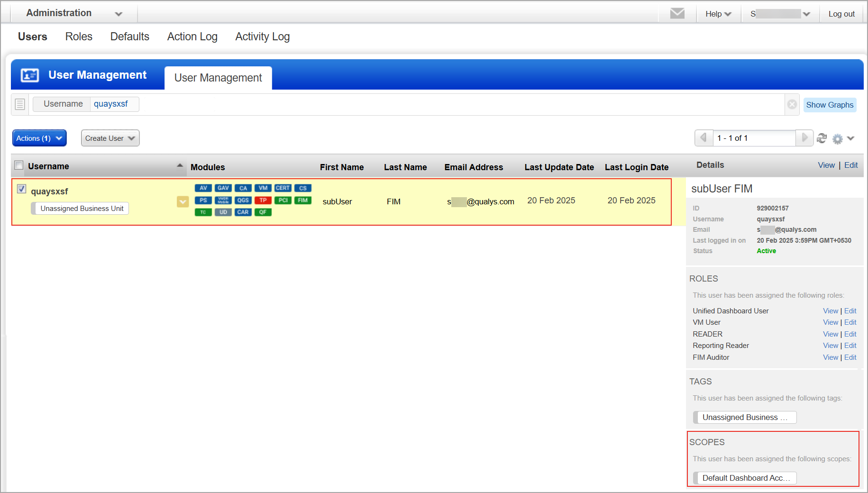This screenshot has width=868, height=493.
Task: Open the mail envelope icon
Action: tap(677, 13)
